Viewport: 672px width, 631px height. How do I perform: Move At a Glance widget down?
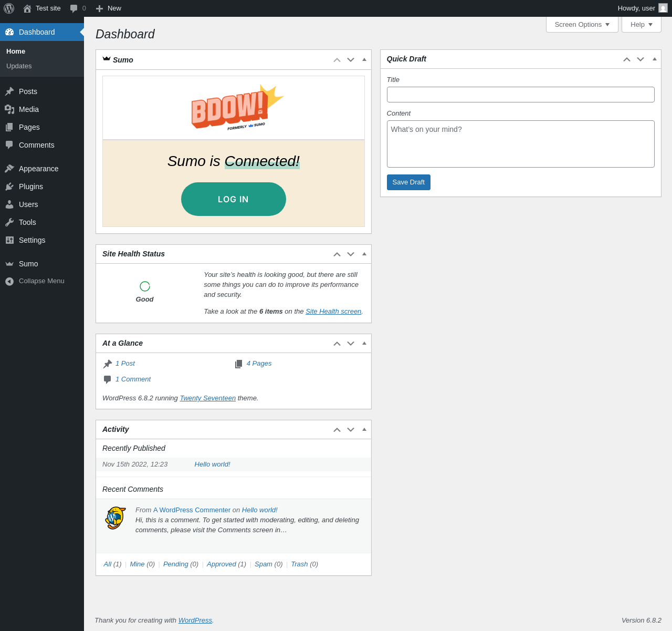tap(351, 344)
